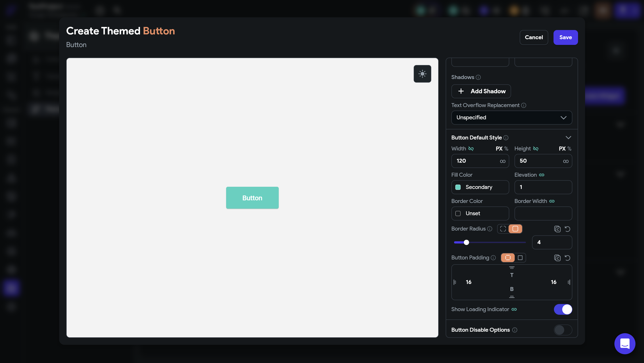The height and width of the screenshot is (363, 644).
Task: Disable the Show Loading Indicator toggle
Action: (563, 309)
